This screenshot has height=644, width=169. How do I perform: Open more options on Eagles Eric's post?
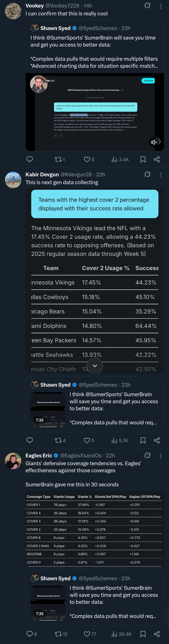tap(161, 456)
